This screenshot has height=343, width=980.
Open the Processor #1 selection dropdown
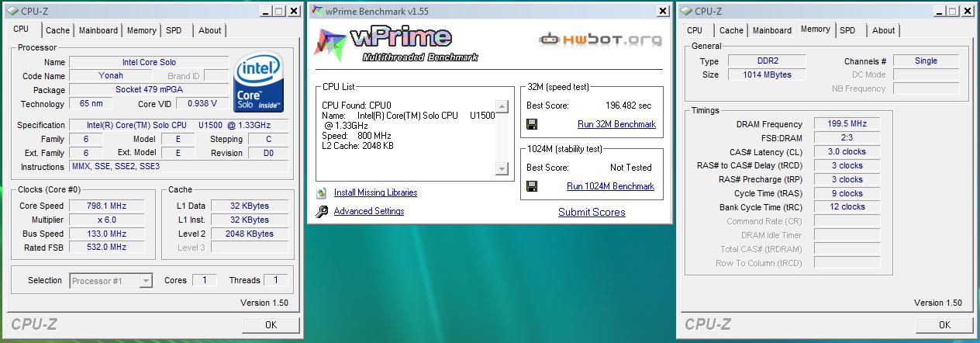click(111, 281)
